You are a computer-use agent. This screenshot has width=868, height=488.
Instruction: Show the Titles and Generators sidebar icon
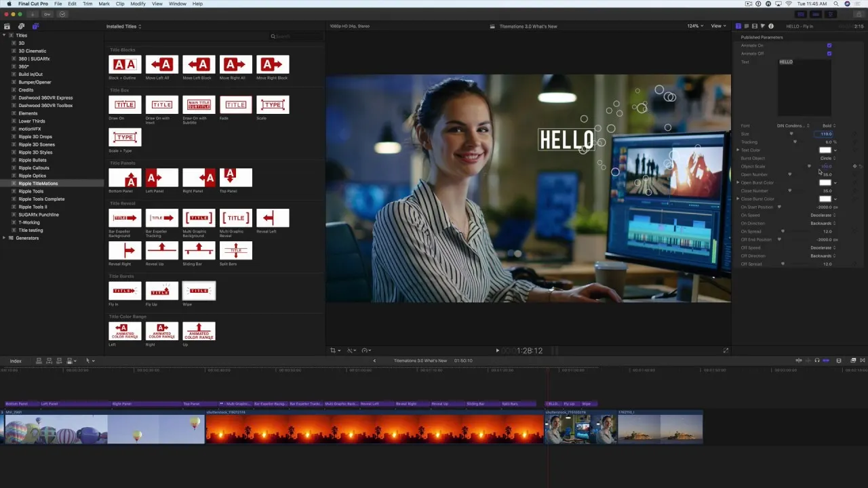click(35, 26)
